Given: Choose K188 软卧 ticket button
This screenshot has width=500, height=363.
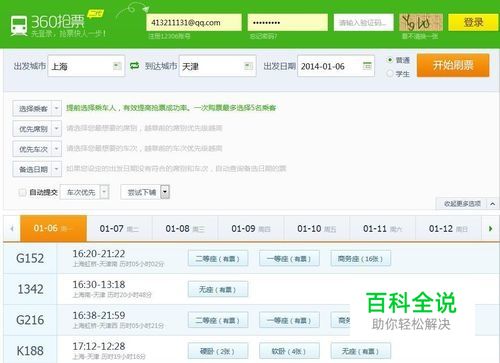Looking at the screenshot, I should click(x=289, y=351).
